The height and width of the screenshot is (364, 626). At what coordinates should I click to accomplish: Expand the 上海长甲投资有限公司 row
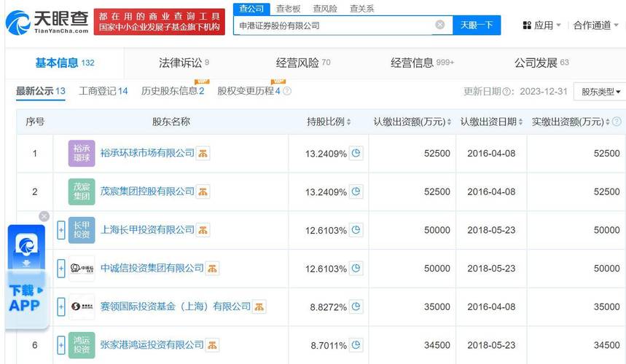[61, 230]
